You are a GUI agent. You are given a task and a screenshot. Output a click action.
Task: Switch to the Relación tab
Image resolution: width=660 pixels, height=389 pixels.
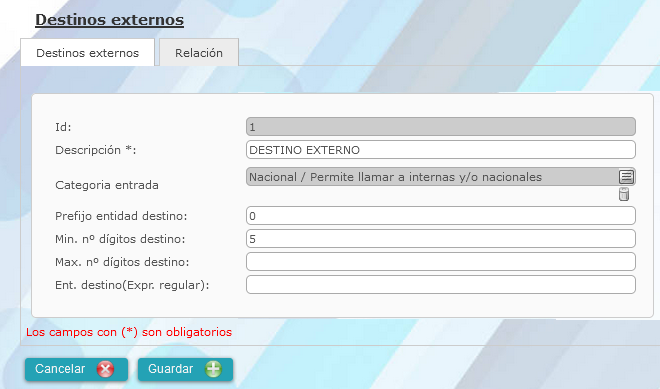click(199, 53)
